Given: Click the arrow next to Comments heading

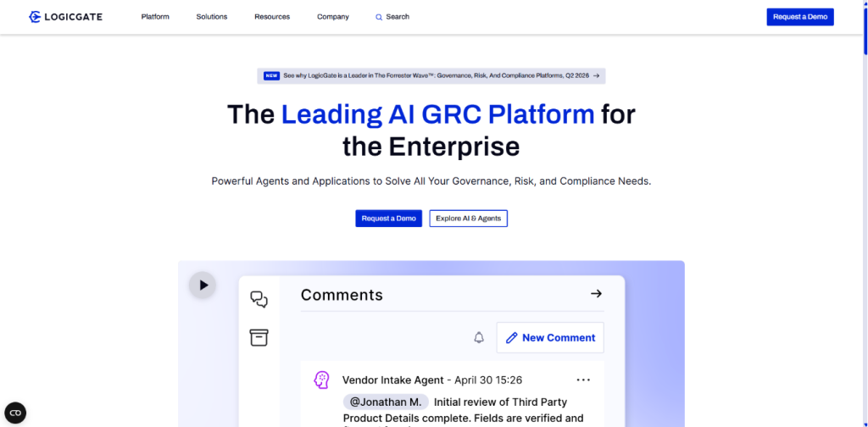Looking at the screenshot, I should pos(596,294).
